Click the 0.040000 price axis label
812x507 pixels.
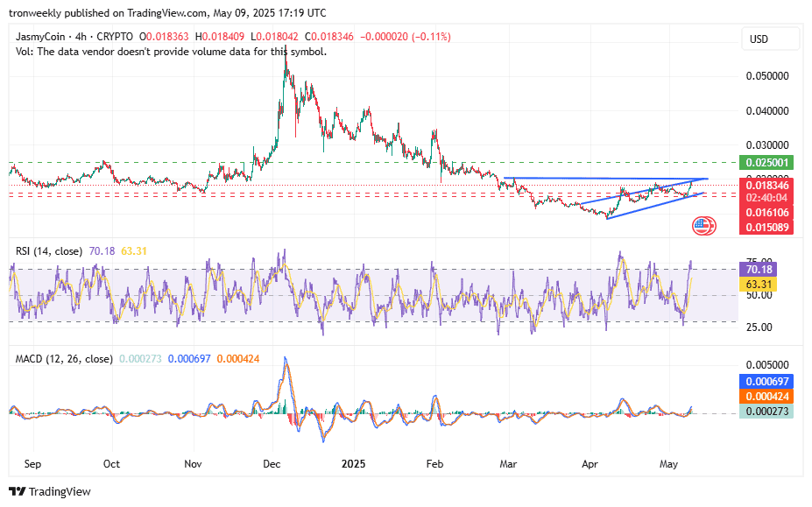767,111
